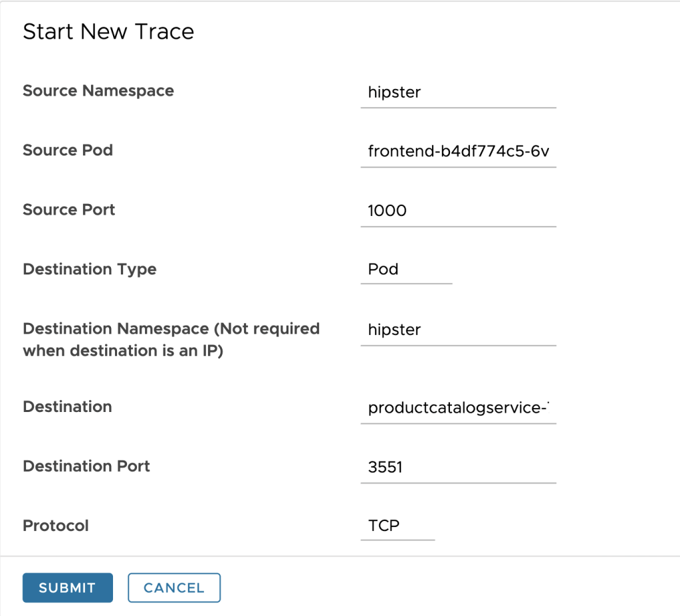Image resolution: width=680 pixels, height=616 pixels.
Task: Click the 'Source Pod' label text
Action: click(x=68, y=150)
